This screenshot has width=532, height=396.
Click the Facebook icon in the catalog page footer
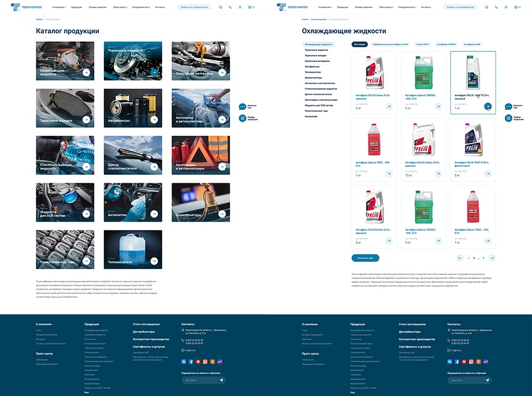pyautogui.click(x=191, y=362)
